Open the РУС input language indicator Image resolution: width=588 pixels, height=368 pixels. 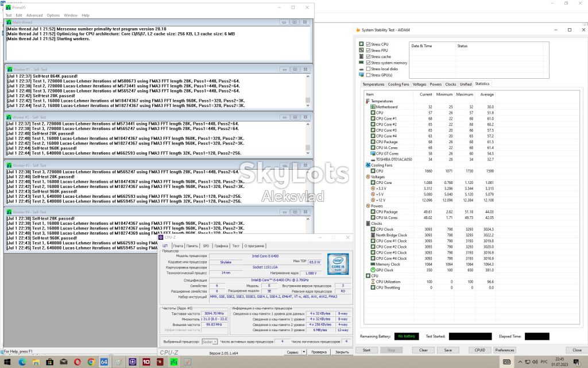pos(544,362)
